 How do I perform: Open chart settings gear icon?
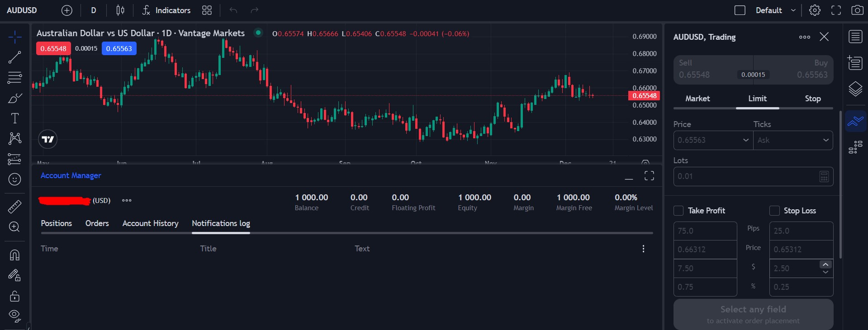tap(815, 10)
